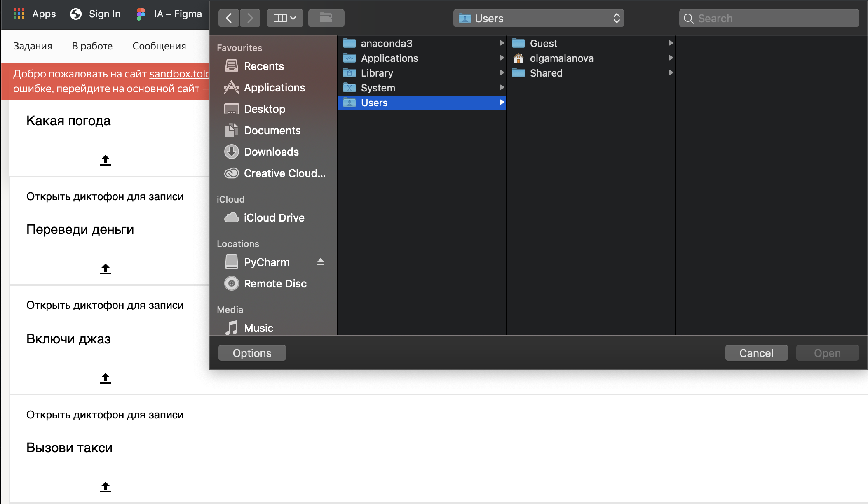This screenshot has height=504, width=868.
Task: Switch to the Сообщения tab
Action: point(159,46)
